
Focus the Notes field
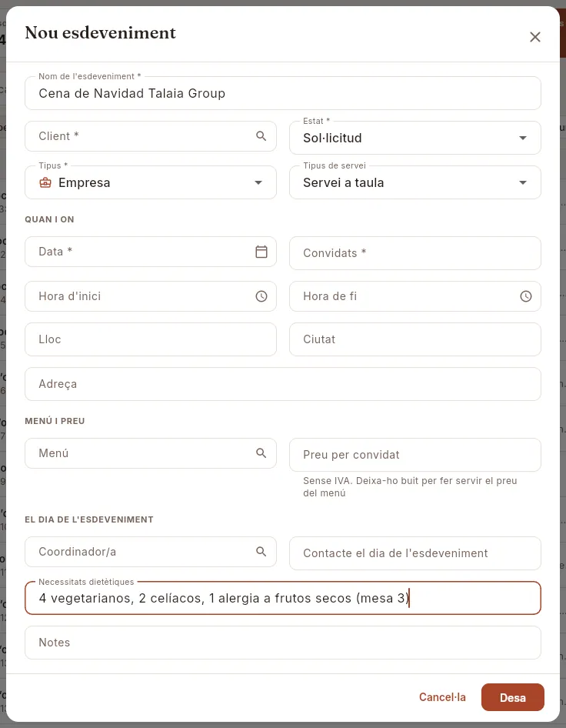(x=283, y=643)
